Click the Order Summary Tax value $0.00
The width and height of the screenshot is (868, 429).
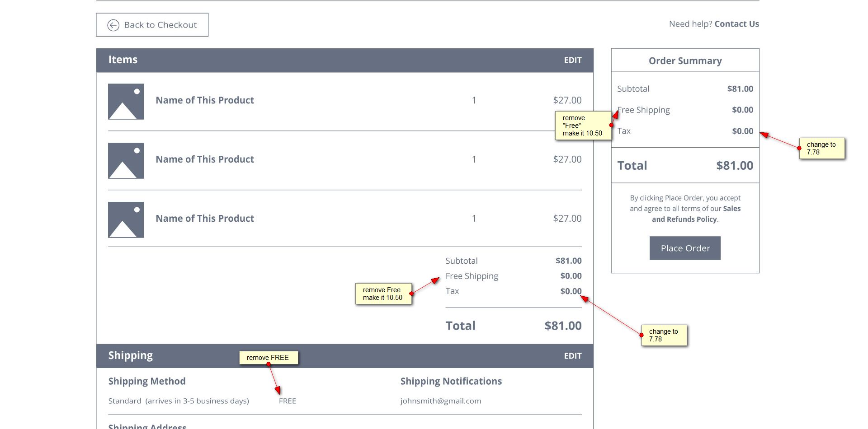point(742,131)
